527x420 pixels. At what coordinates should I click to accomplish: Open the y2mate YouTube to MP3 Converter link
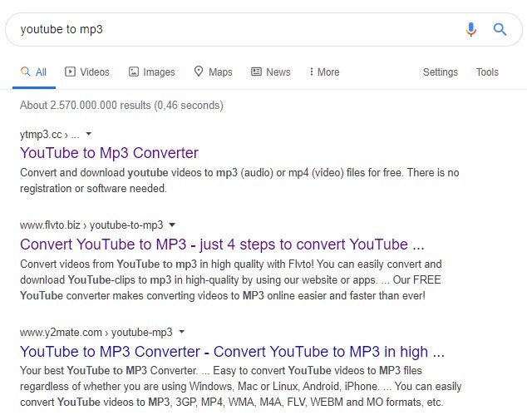coord(232,352)
